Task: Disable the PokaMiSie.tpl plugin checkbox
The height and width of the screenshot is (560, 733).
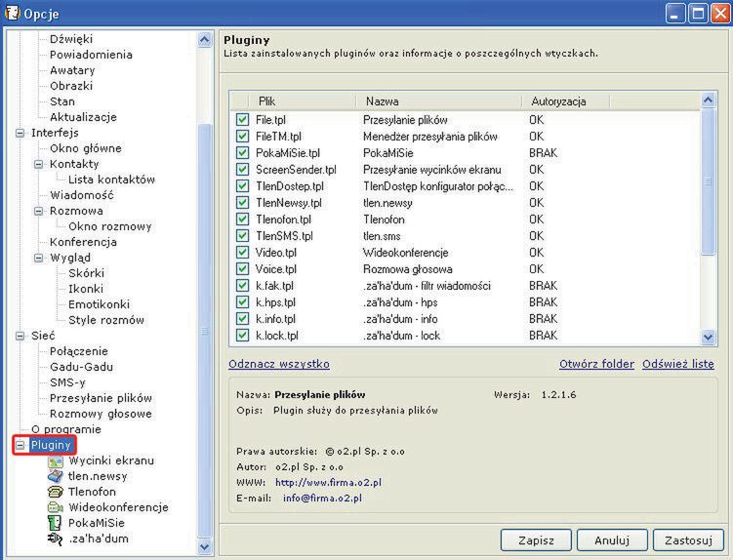Action: [242, 153]
